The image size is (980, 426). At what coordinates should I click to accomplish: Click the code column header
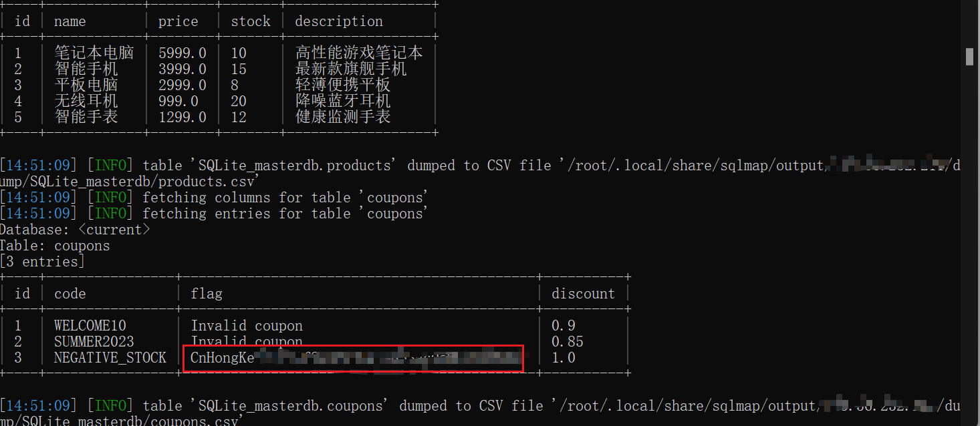tap(70, 294)
